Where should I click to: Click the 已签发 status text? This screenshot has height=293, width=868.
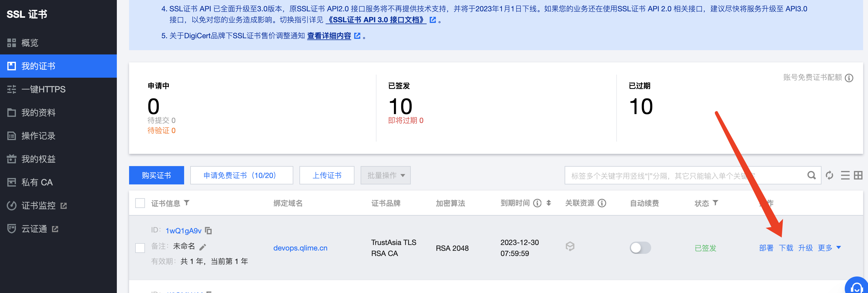(x=705, y=248)
